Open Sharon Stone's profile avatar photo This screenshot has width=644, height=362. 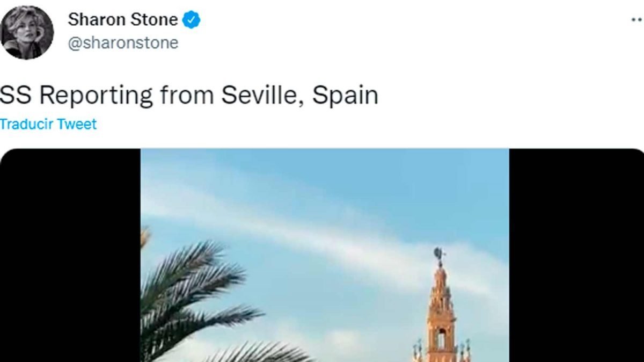coord(27,32)
